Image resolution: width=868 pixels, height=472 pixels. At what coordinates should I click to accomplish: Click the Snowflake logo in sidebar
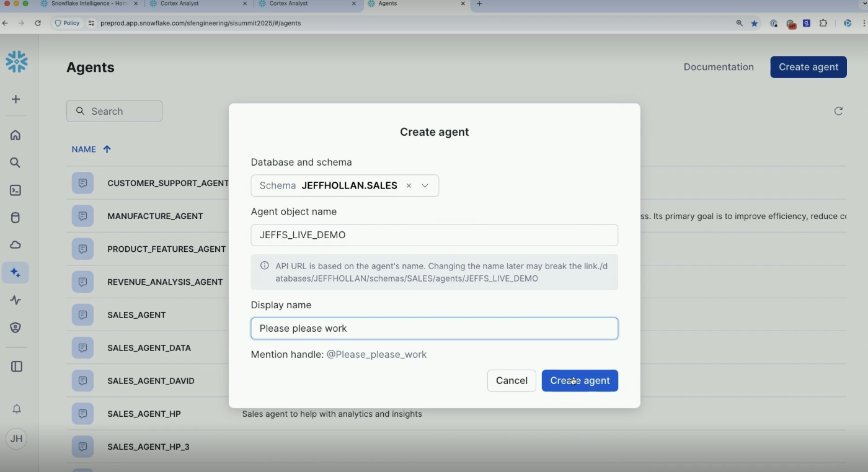(x=17, y=61)
